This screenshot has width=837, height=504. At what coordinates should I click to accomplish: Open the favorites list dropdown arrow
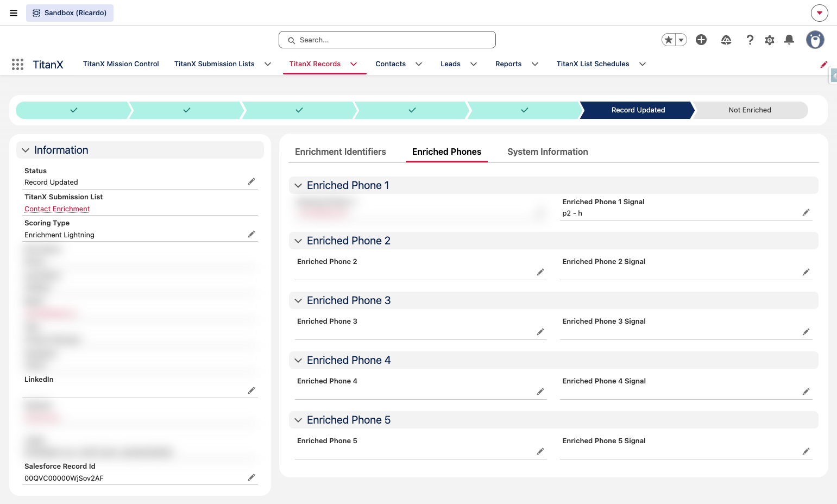[x=681, y=40]
